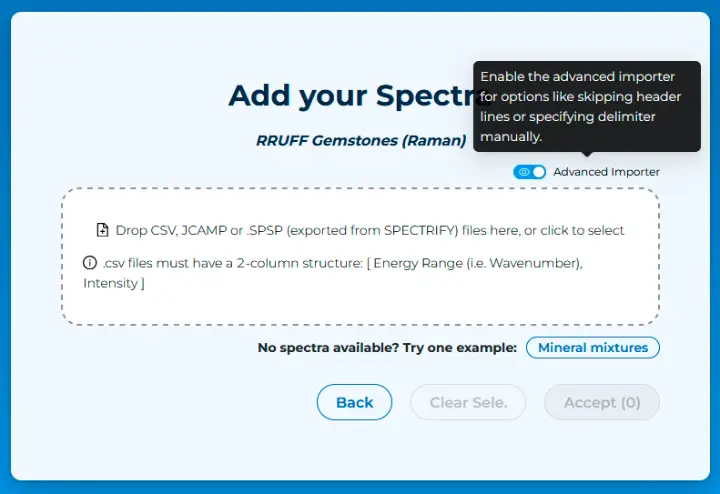720x494 pixels.
Task: Click the info circle icon beside csv note
Action: pos(90,263)
